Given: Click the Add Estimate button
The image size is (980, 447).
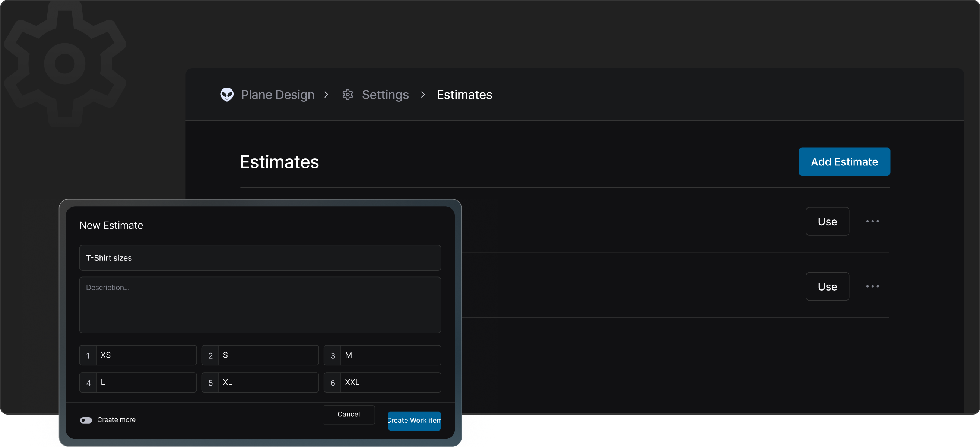Looking at the screenshot, I should click(844, 162).
